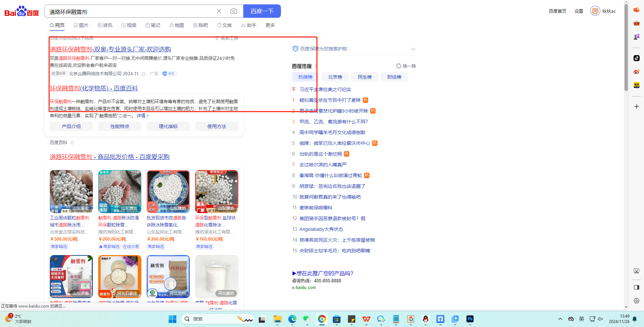Viewport: 644px width, 327px height.
Task: Launch Microsoft Edge from the taskbar
Action: point(292,319)
